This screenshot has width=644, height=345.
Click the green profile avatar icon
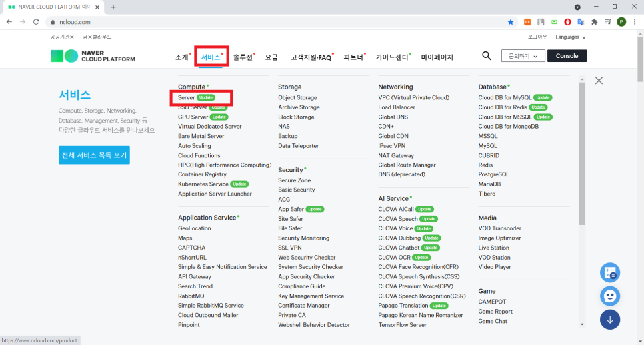621,22
